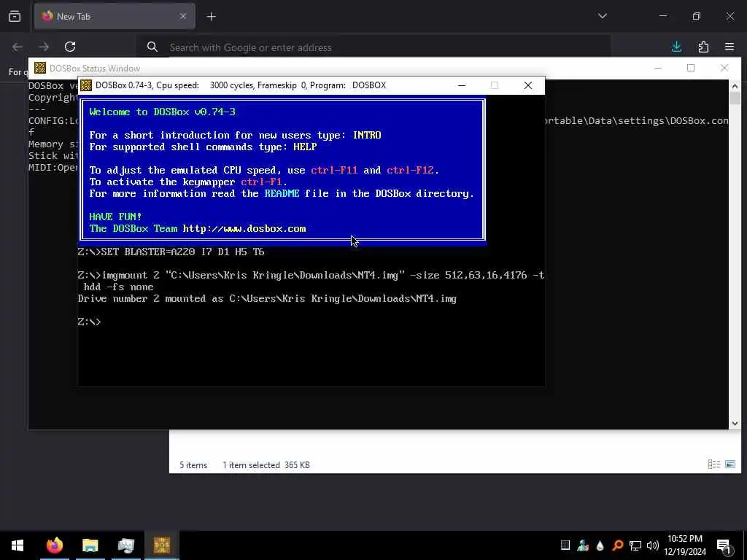747x560 pixels.
Task: Close the New Tab tab
Action: (183, 16)
